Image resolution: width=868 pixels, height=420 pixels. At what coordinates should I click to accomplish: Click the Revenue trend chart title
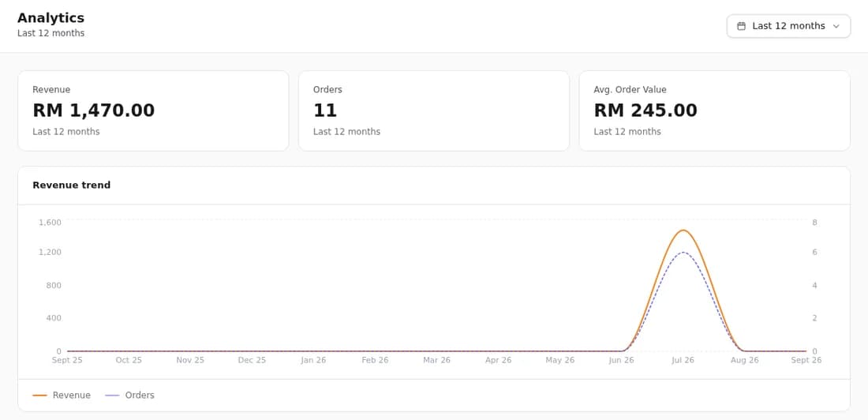71,185
